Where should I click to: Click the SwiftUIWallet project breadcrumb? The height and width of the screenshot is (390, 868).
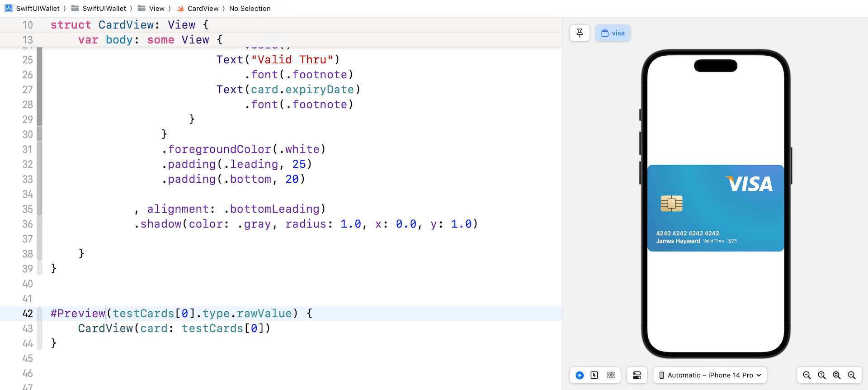point(38,8)
